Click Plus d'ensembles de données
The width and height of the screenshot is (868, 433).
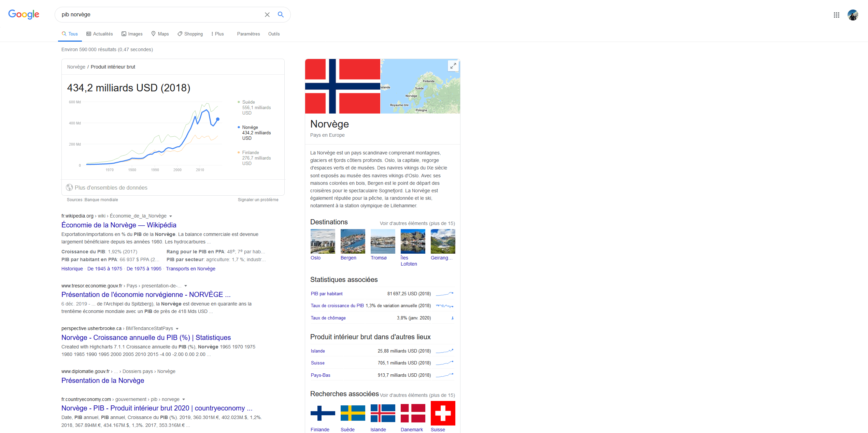click(x=111, y=188)
